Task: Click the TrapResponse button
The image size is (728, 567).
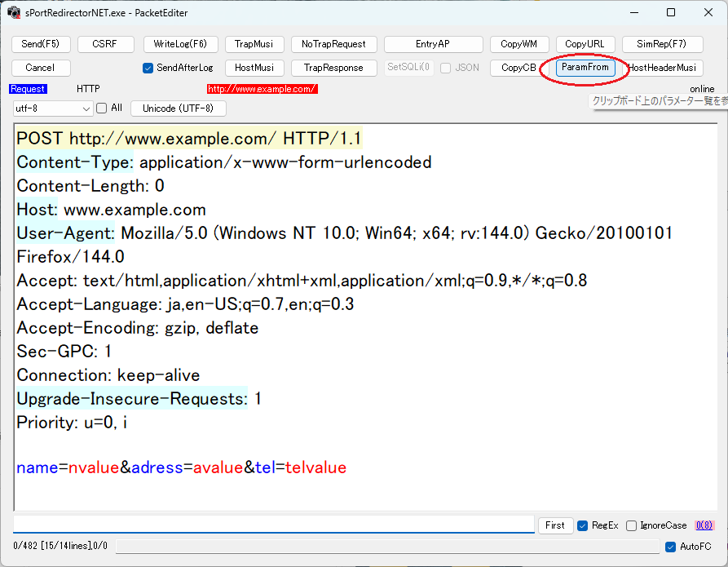Action: click(x=333, y=68)
